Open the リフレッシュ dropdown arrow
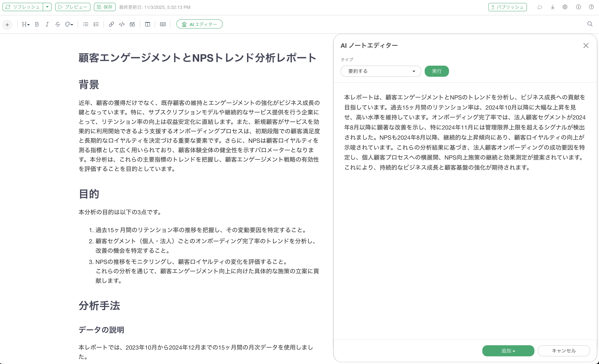Image resolution: width=599 pixels, height=364 pixels. pos(47,7)
